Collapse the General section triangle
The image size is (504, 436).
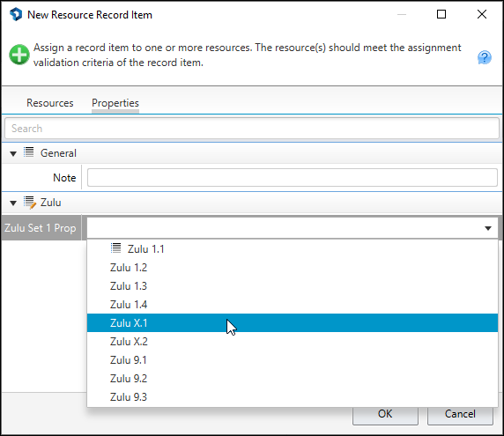[x=13, y=154]
